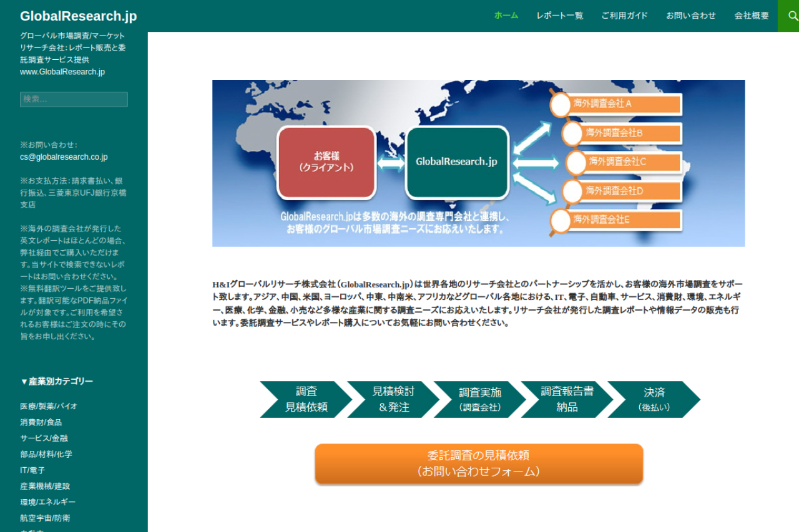This screenshot has height=532, width=799.
Task: Open the 部品/材料/化学 category link
Action: [46, 454]
